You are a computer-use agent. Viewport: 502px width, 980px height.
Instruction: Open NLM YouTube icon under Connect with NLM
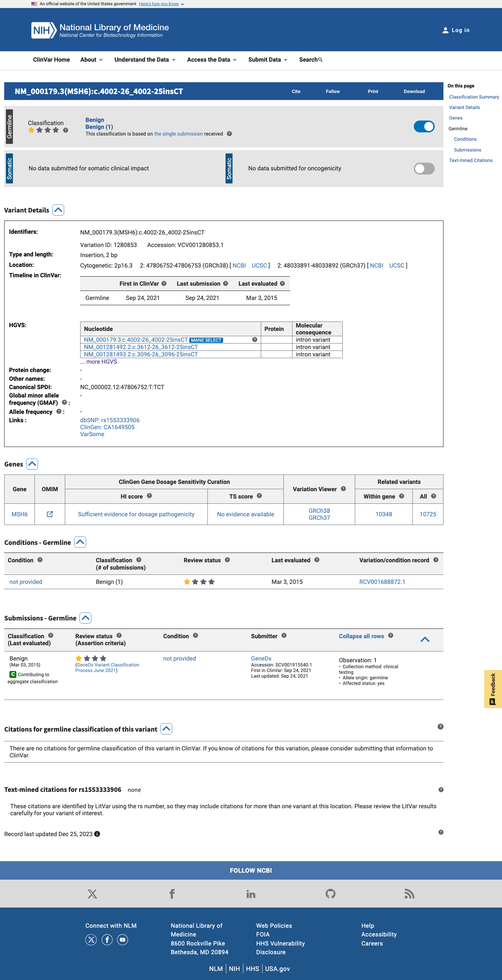[123, 940]
